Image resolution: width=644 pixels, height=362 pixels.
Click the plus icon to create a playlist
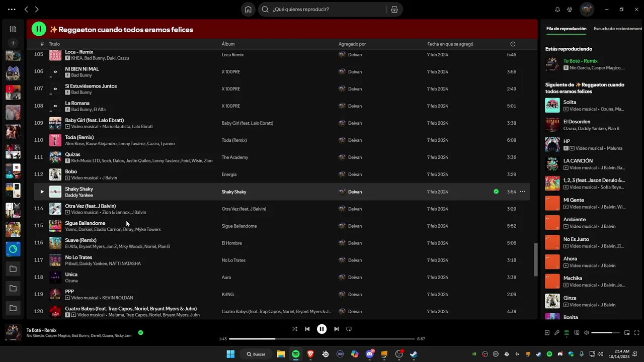13,43
